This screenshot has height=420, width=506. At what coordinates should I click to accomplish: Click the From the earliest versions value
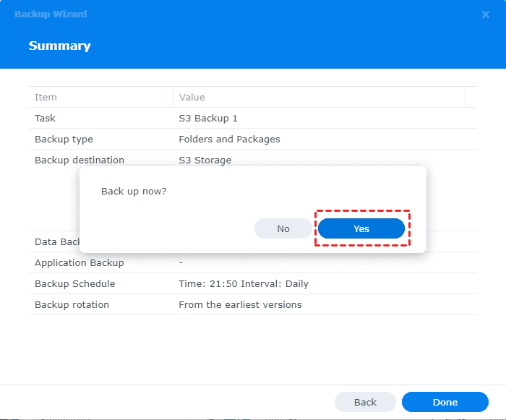(240, 304)
